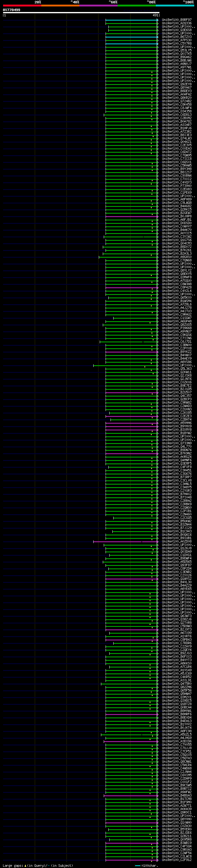Select the UniRef100_B5YER0 label
The width and height of the screenshot is (197, 868).
coord(176,830)
